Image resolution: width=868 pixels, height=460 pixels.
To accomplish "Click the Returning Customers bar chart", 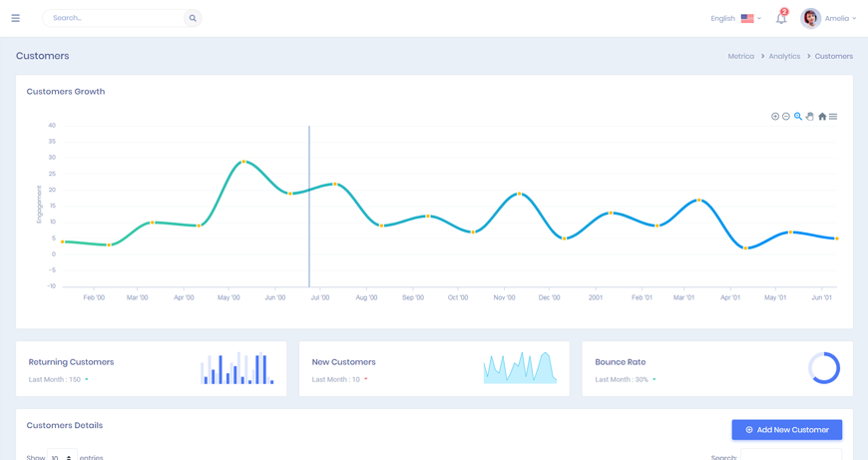I will click(237, 368).
